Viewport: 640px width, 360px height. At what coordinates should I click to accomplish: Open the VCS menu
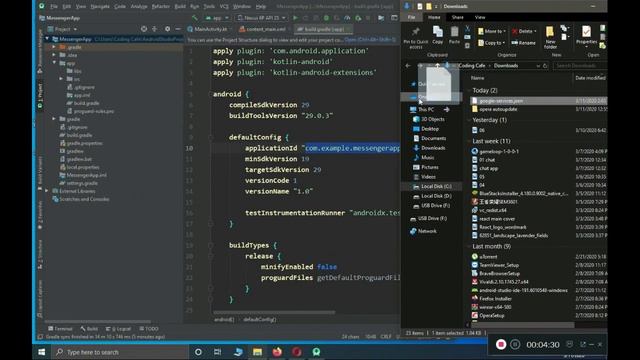tap(224, 7)
